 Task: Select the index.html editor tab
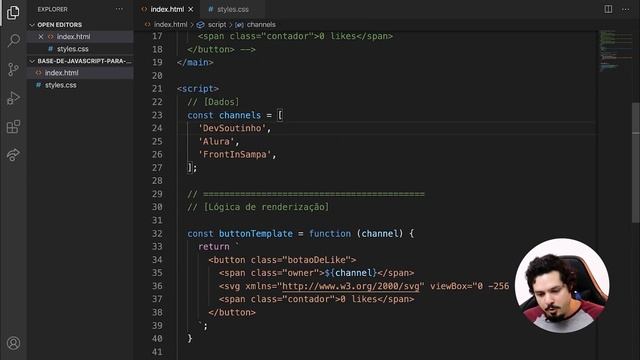pos(167,9)
